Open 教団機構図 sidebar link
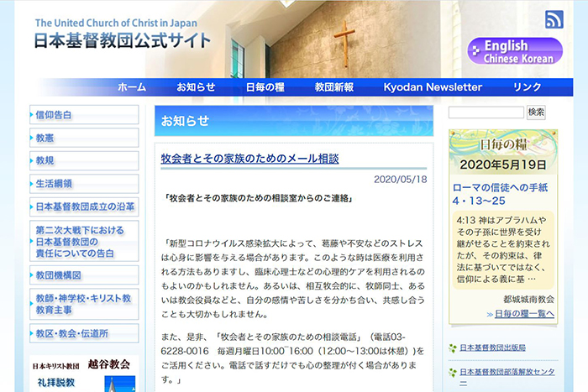This screenshot has width=588, height=392. coord(84,275)
